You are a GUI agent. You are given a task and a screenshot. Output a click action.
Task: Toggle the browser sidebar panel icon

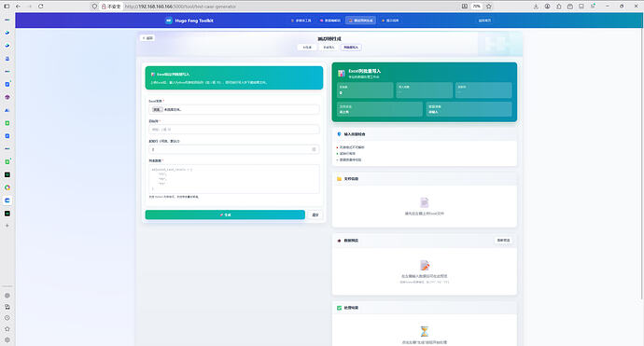[7, 7]
